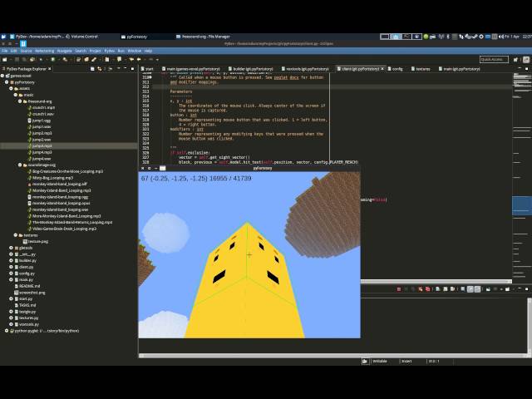Click the New file toolbar icon
The image size is (532, 399).
pyautogui.click(x=5, y=59)
